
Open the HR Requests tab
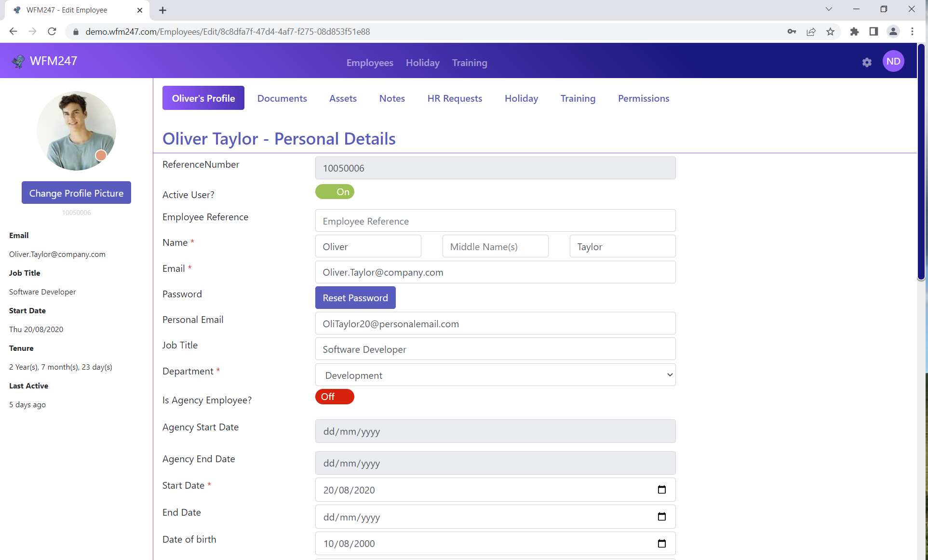click(x=455, y=98)
